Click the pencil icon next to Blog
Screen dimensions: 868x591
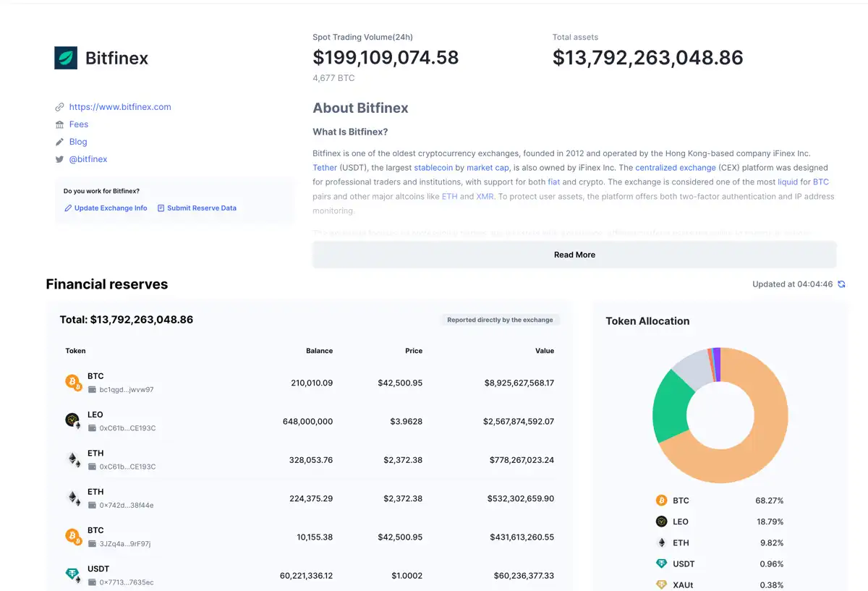click(60, 142)
